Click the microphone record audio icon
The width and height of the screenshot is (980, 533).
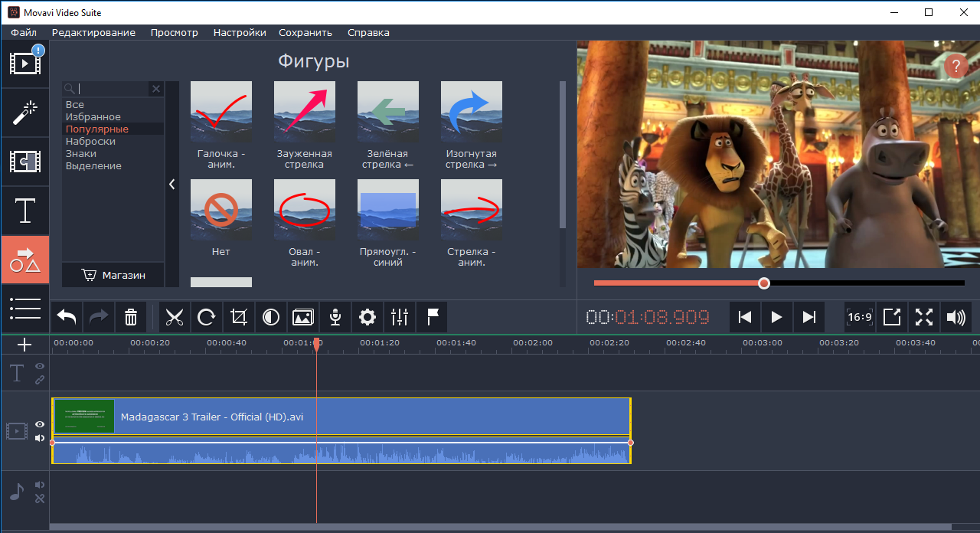pos(335,317)
